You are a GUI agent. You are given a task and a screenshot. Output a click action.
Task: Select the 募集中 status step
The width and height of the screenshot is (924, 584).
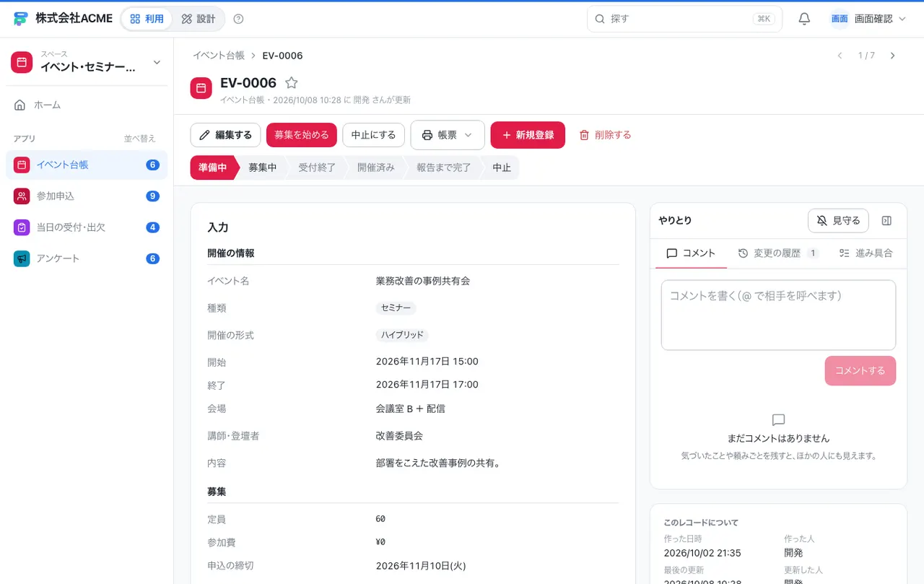click(x=263, y=167)
